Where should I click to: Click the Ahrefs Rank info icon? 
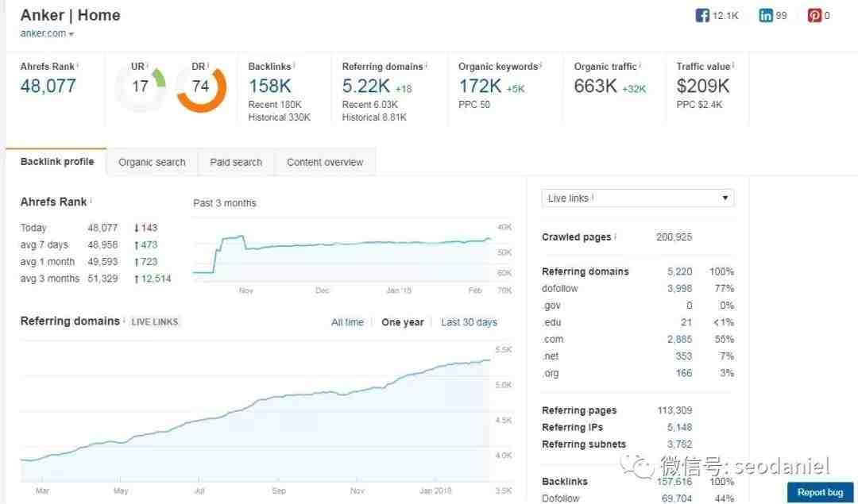click(x=78, y=66)
